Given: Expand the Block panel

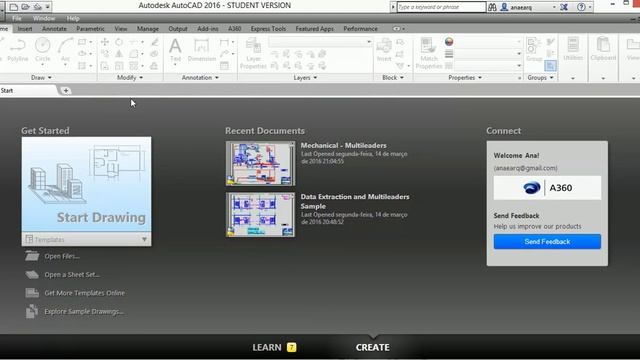Looking at the screenshot, I should point(393,78).
